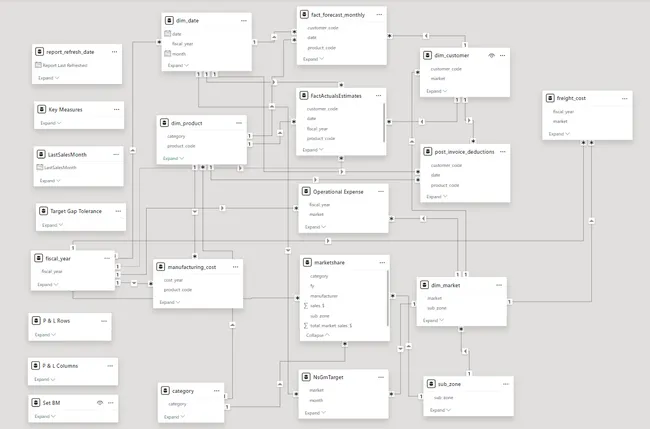Select cost_year field in manufacturing_cost

click(x=173, y=280)
